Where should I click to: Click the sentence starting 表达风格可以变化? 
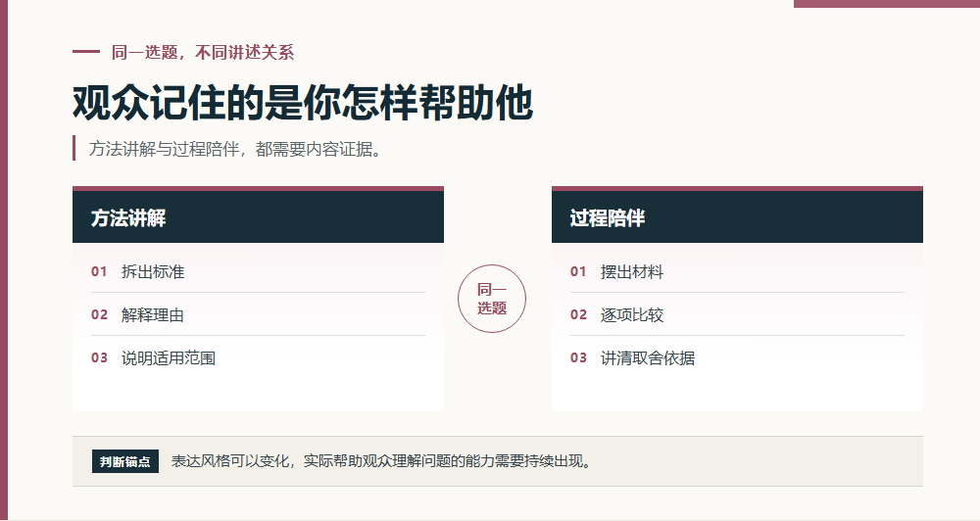(x=381, y=461)
